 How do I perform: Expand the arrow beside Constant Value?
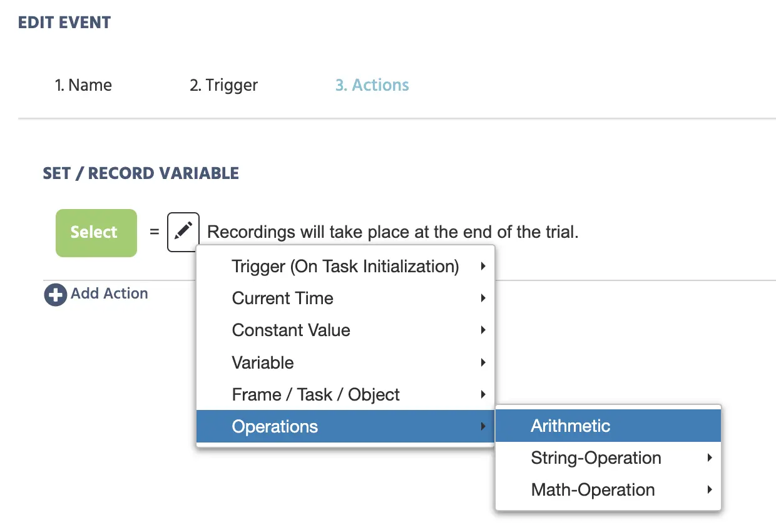[x=483, y=330]
